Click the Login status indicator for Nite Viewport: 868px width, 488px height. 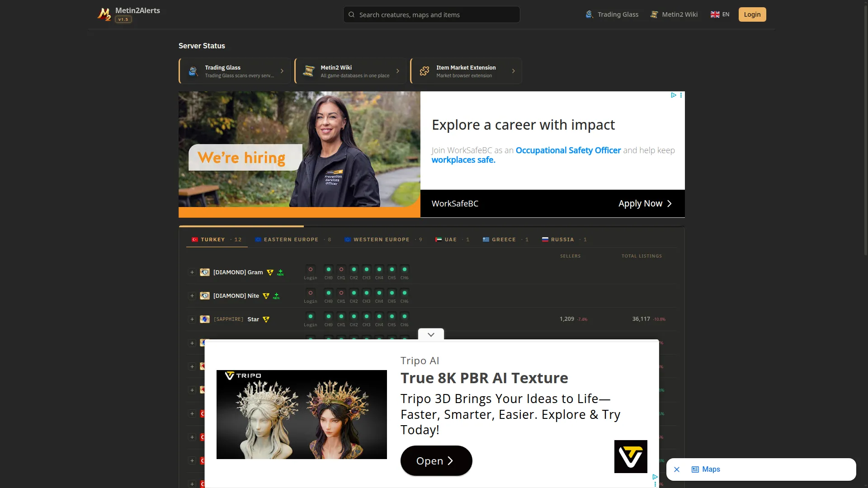pos(311,293)
